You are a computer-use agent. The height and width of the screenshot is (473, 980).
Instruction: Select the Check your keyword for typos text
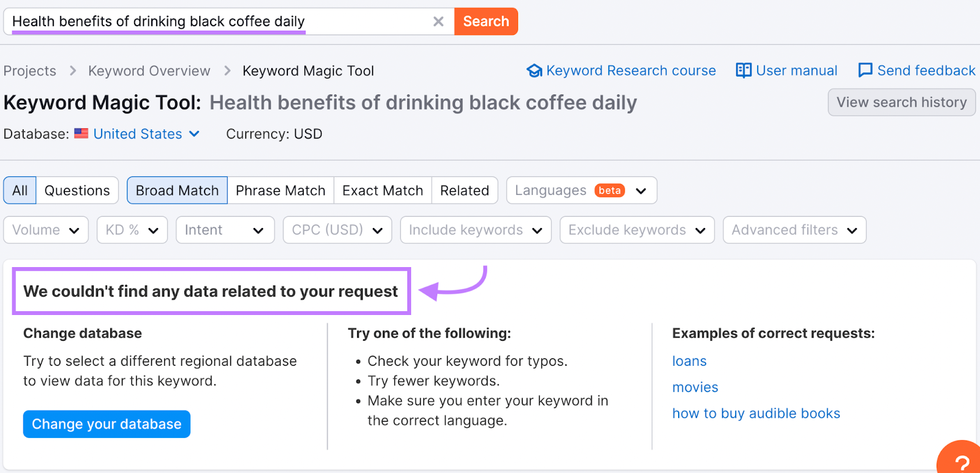pos(467,361)
